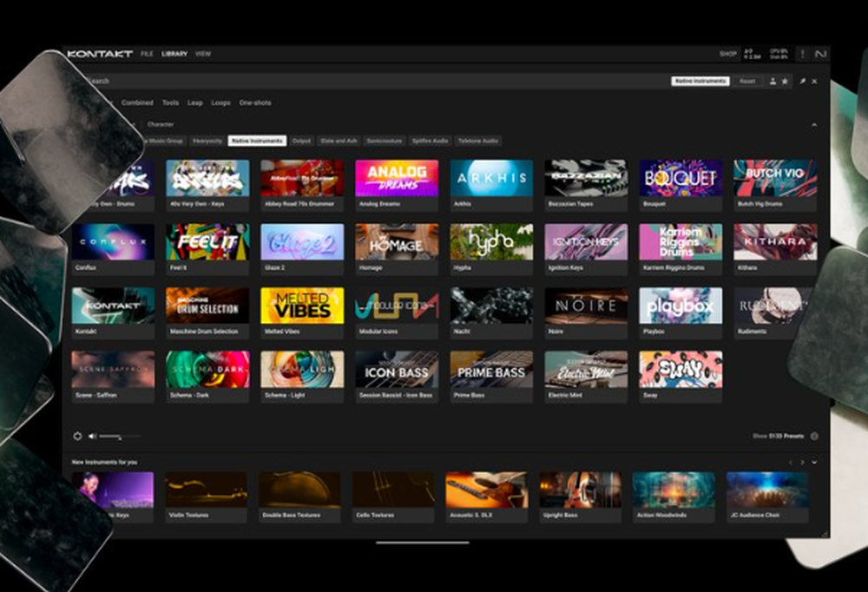Click the Reset filters button
Viewport: 868px width, 592px height.
(747, 81)
